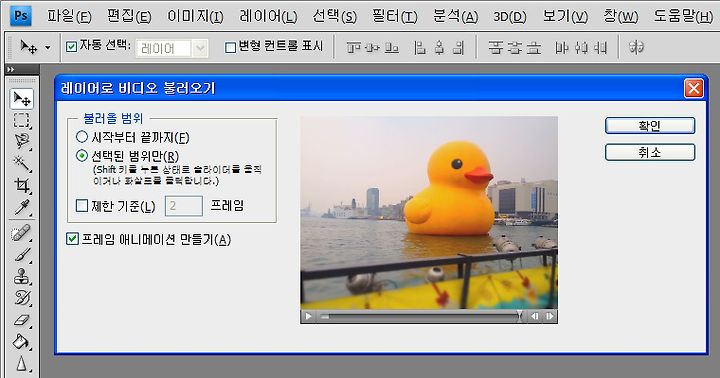The image size is (720, 378).
Task: Select the Crop tool
Action: [22, 185]
